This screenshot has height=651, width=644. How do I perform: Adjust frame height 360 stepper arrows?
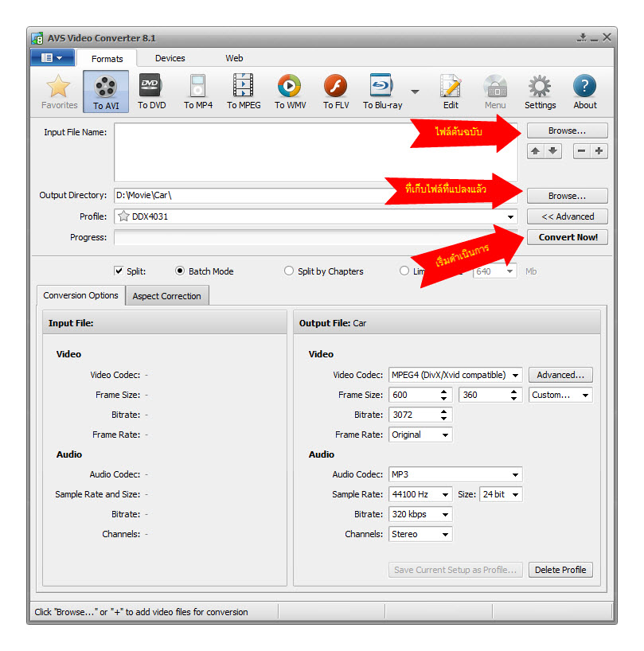(x=513, y=395)
